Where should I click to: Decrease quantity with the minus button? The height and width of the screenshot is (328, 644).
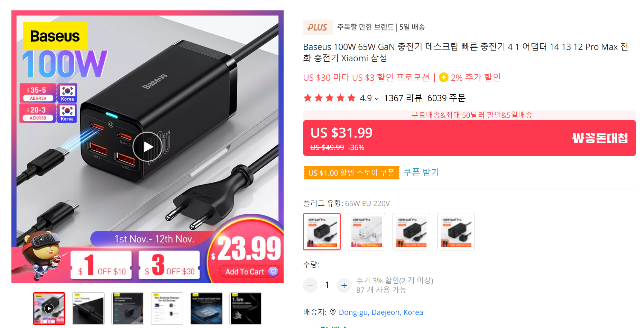310,285
